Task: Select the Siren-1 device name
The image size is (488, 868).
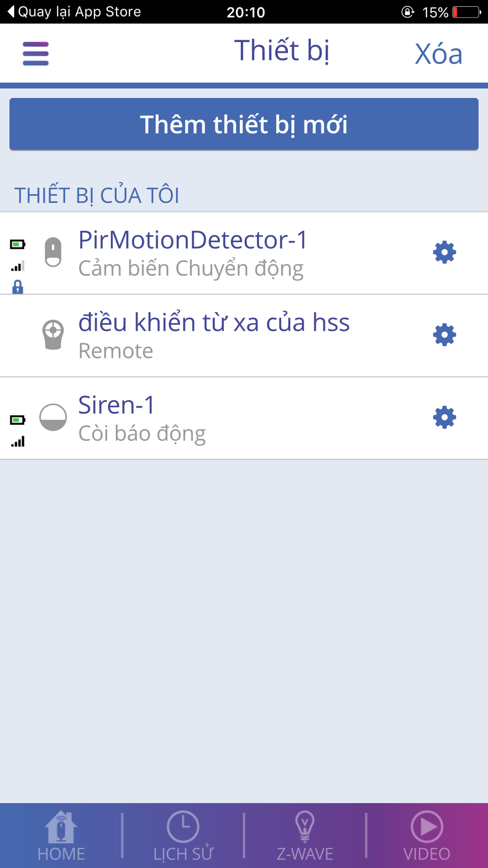Action: coord(117,405)
